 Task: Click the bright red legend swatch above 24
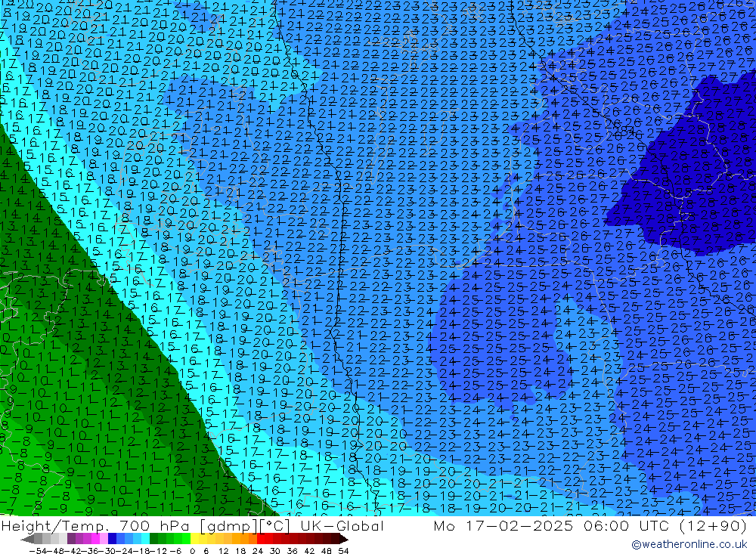click(x=261, y=539)
